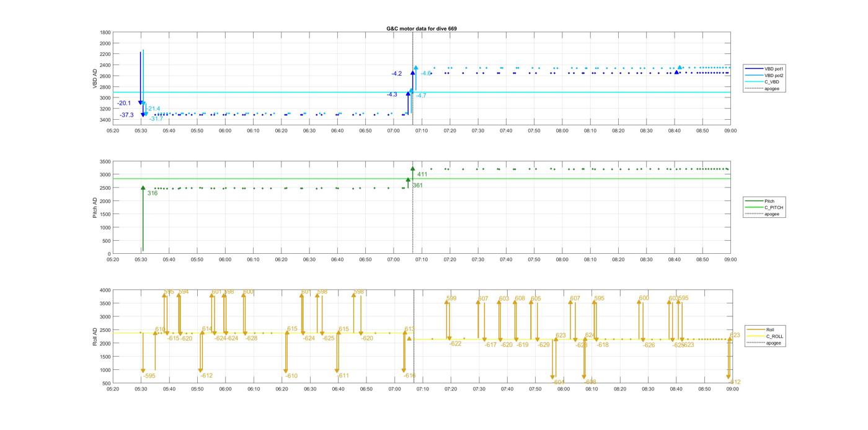Image resolution: width=868 pixels, height=430 pixels.
Task: Click the '2600' tick on VBD y-axis
Action: click(105, 76)
